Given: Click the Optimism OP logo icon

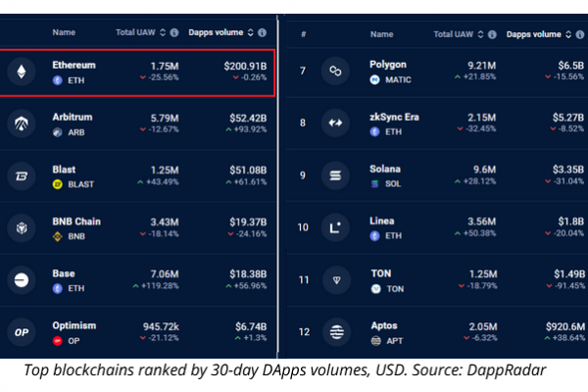Looking at the screenshot, I should coord(22,332).
